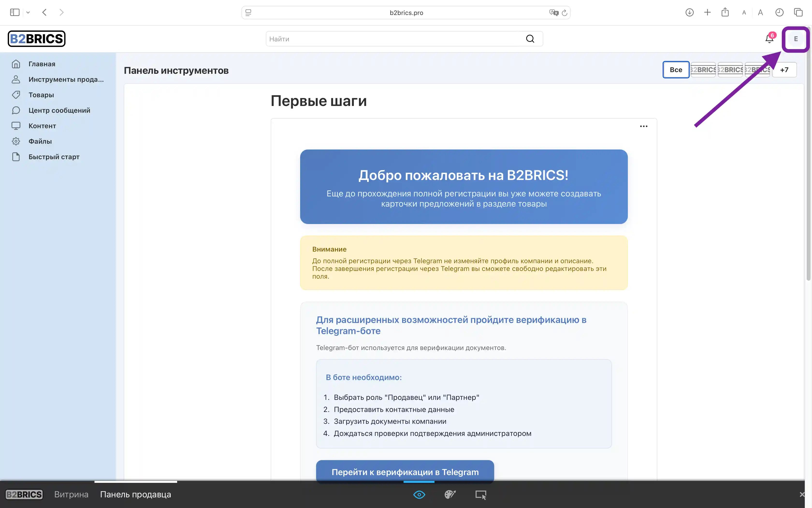Click the tag icon beside Товары
Viewport: 812px width, 508px height.
tap(16, 95)
